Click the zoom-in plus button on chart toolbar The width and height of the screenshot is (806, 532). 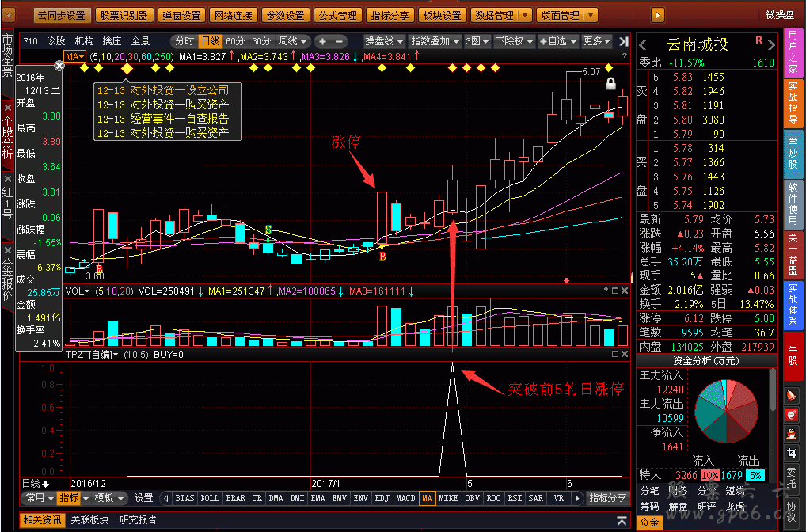coord(322,41)
